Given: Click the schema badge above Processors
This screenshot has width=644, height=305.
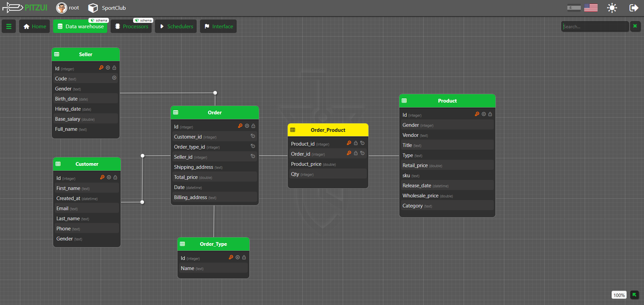Looking at the screenshot, I should coord(143,20).
